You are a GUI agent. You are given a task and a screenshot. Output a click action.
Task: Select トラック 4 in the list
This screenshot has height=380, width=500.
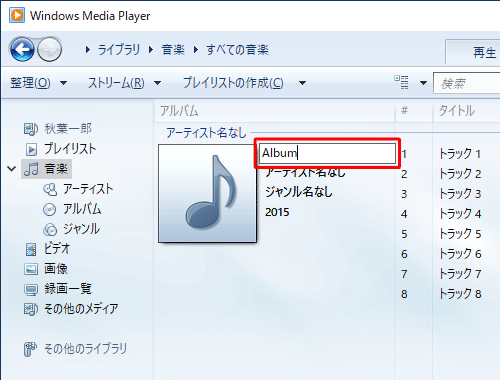(460, 214)
